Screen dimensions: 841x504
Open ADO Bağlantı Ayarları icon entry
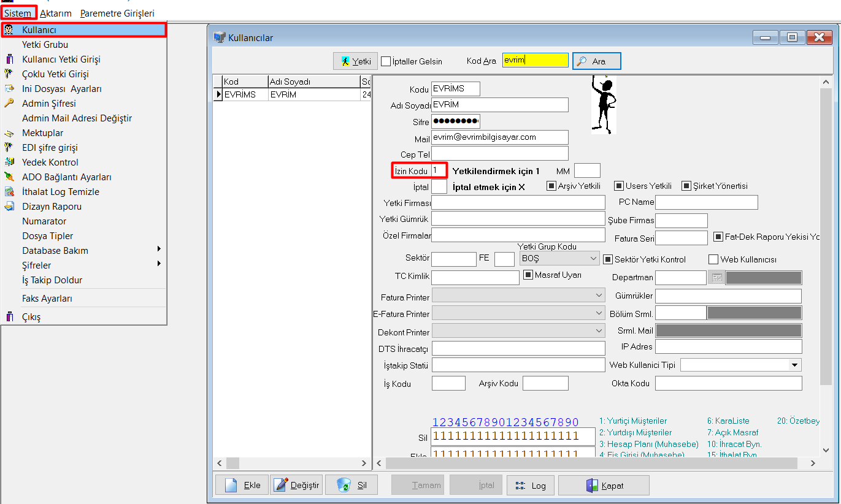pos(9,177)
